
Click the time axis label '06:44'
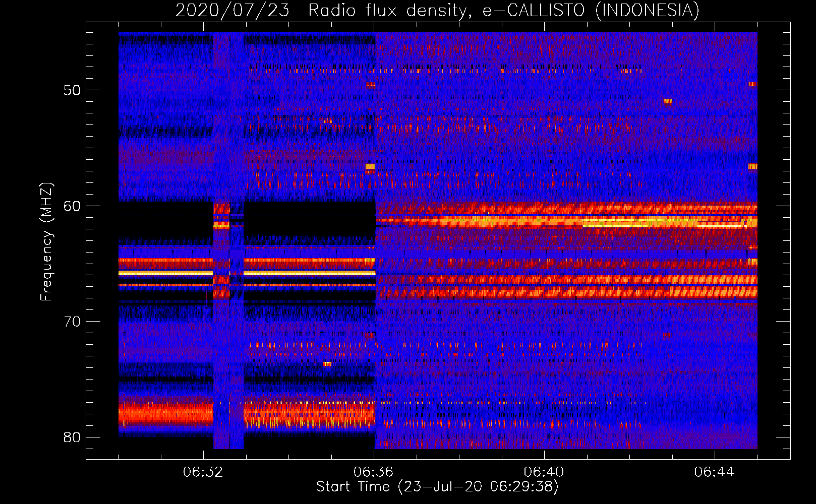[714, 472]
